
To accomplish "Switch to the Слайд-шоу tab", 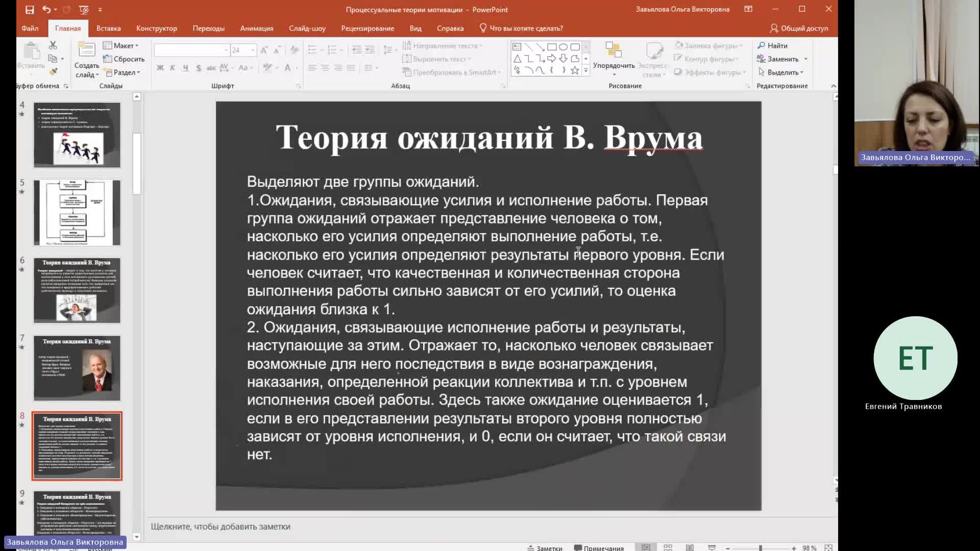I will (307, 28).
